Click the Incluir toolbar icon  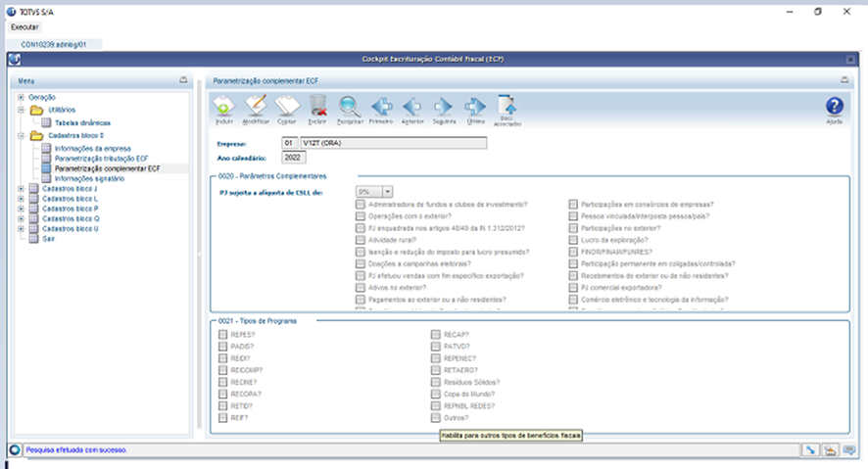223,106
